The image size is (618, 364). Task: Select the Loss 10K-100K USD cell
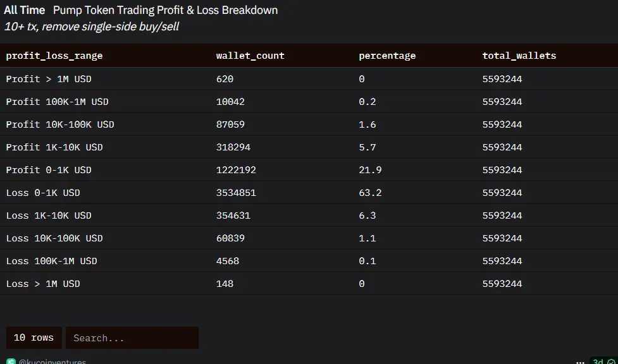coord(54,239)
